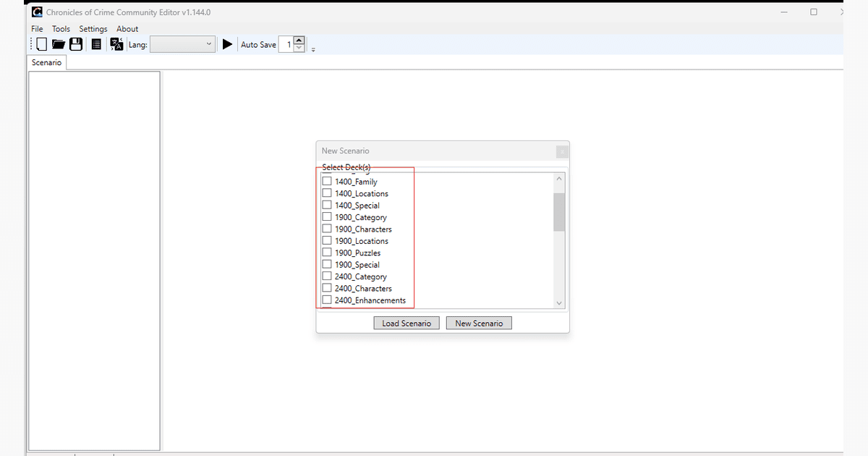Viewport: 868px width, 456px height.
Task: Close the New Scenario dialog
Action: click(x=562, y=151)
